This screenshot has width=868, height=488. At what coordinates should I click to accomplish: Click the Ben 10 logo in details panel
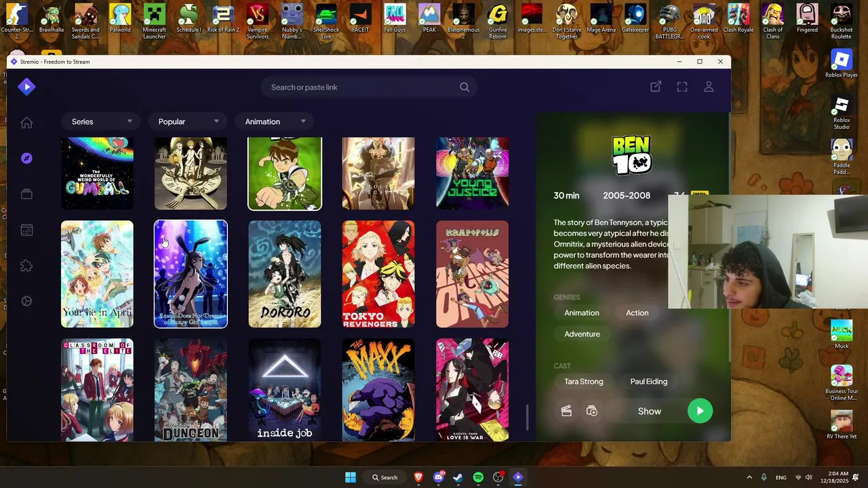632,155
